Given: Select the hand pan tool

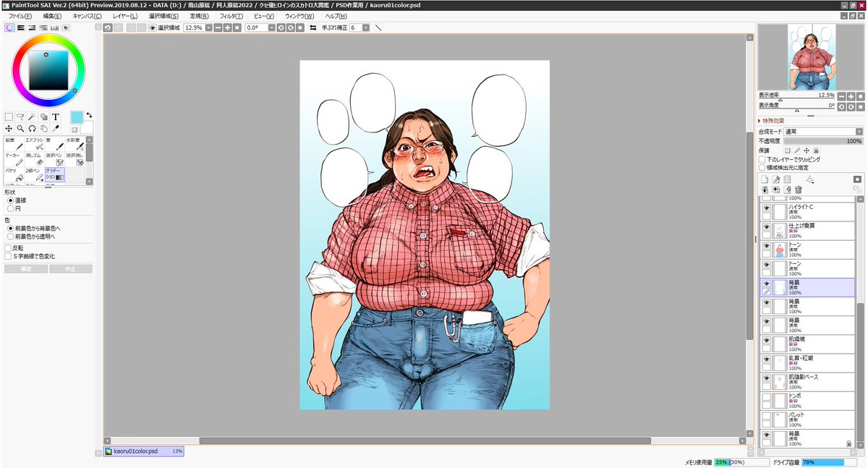Looking at the screenshot, I should coord(43,128).
